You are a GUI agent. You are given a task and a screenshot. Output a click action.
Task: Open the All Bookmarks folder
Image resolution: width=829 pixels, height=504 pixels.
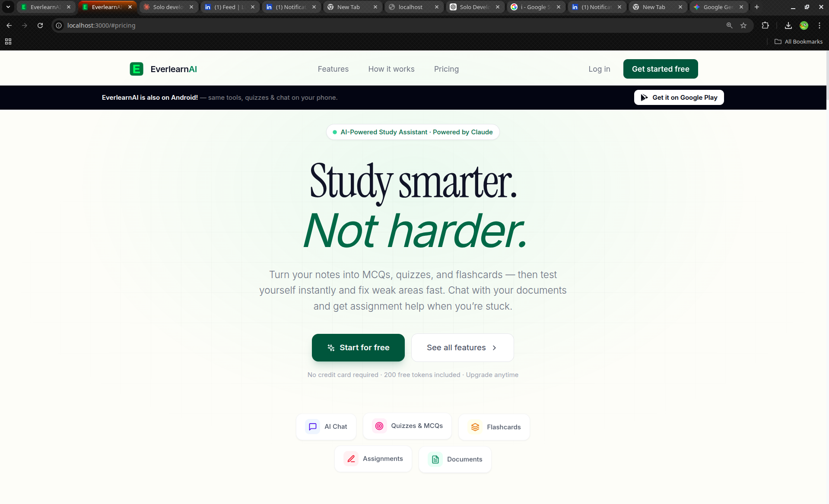[798, 41]
